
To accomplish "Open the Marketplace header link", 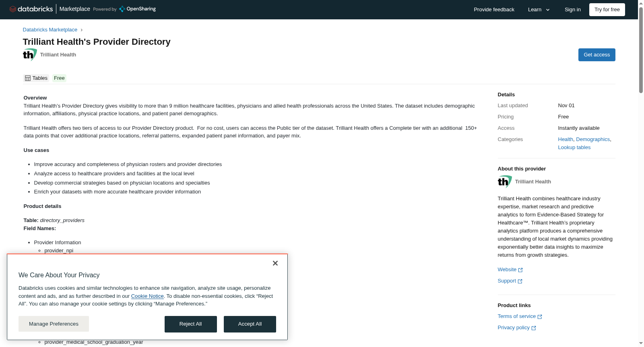I will click(x=75, y=9).
